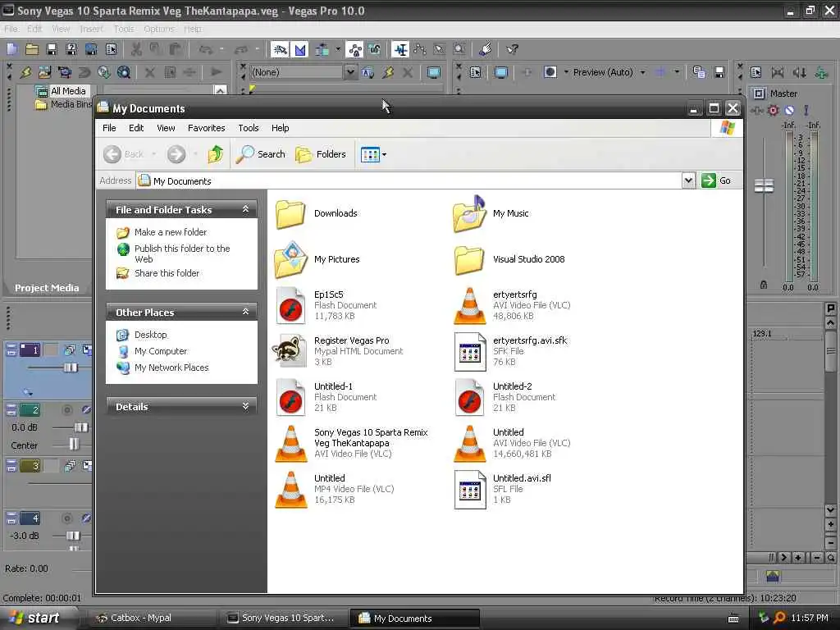Click Make a new folder link
Image resolution: width=840 pixels, height=630 pixels.
coord(171,232)
